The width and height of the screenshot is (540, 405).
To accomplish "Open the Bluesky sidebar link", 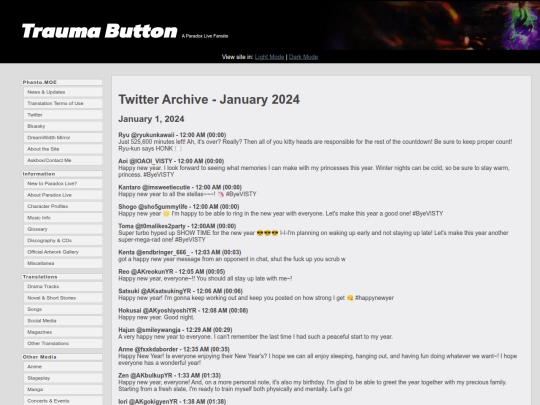I will [x=63, y=126].
